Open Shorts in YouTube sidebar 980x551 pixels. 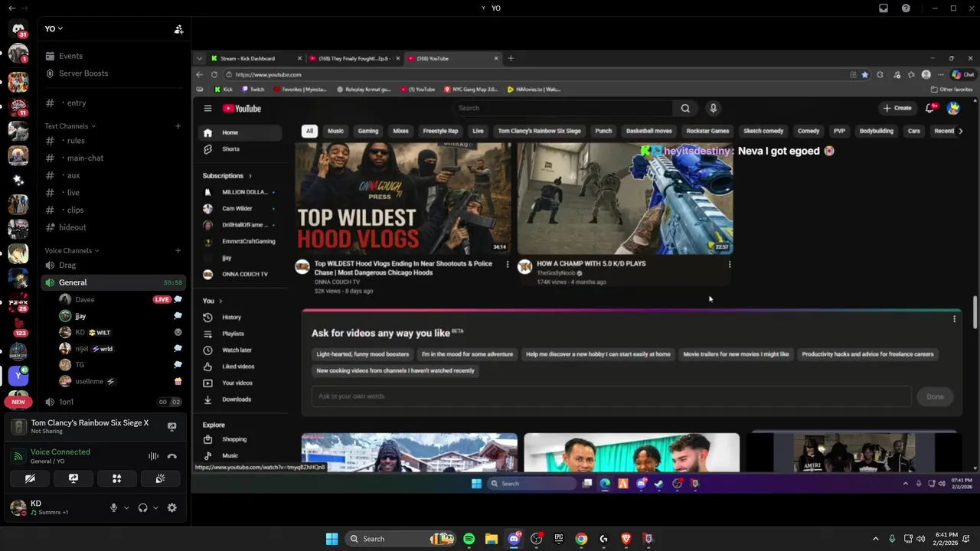click(x=230, y=149)
